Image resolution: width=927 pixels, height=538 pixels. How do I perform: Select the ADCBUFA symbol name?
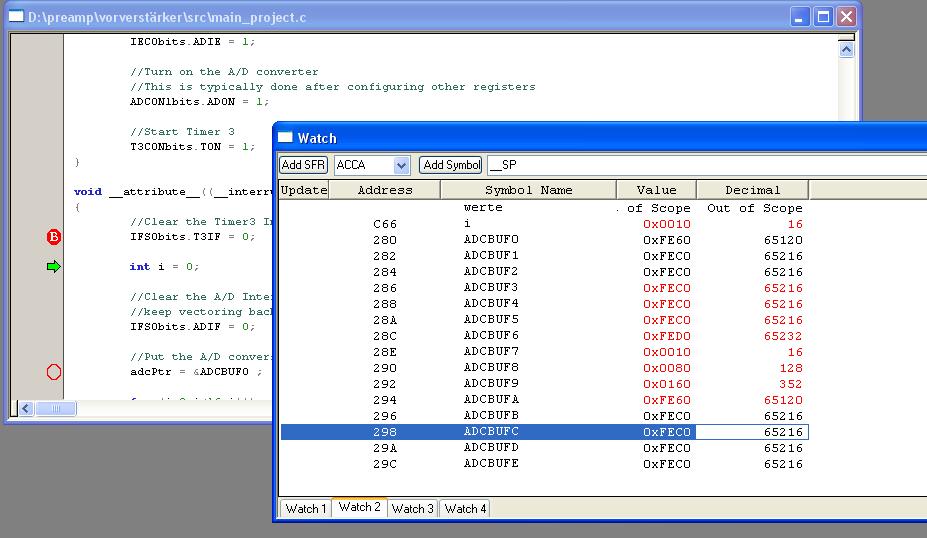tap(491, 399)
